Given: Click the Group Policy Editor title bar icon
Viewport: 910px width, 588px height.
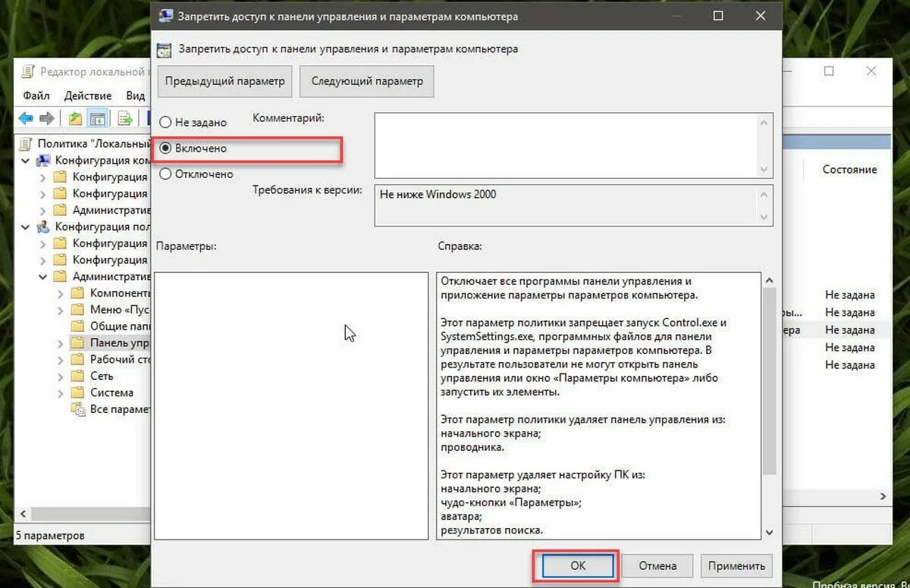Looking at the screenshot, I should pos(28,71).
